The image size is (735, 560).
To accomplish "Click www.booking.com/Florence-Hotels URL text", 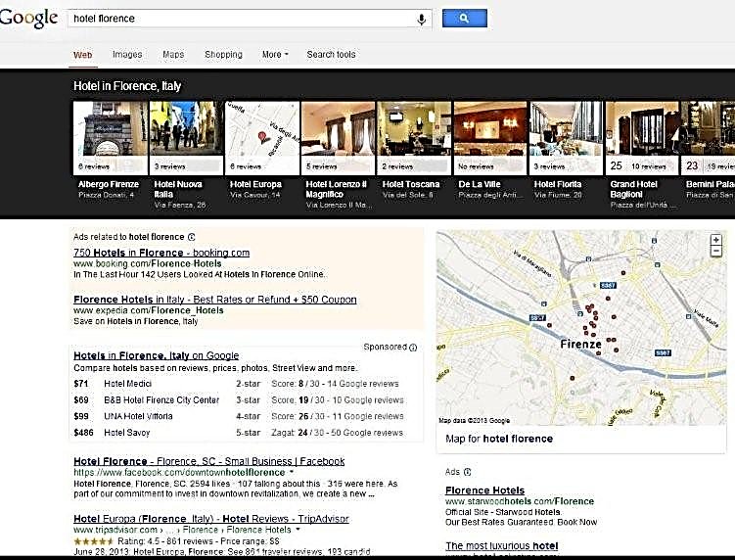I will pyautogui.click(x=148, y=263).
